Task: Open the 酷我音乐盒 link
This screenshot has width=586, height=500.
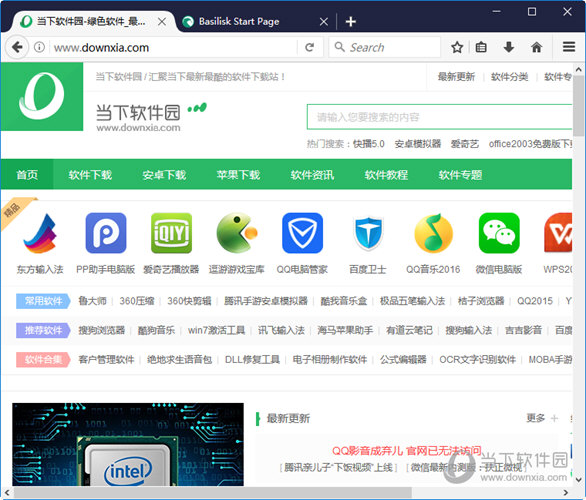Action: click(x=343, y=301)
